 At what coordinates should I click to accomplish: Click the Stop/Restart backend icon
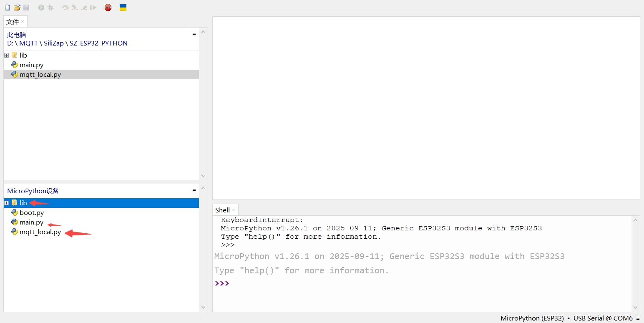tap(108, 7)
